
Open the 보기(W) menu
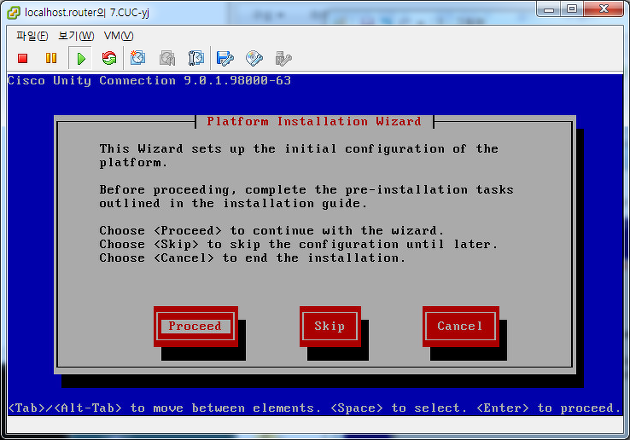click(x=76, y=36)
